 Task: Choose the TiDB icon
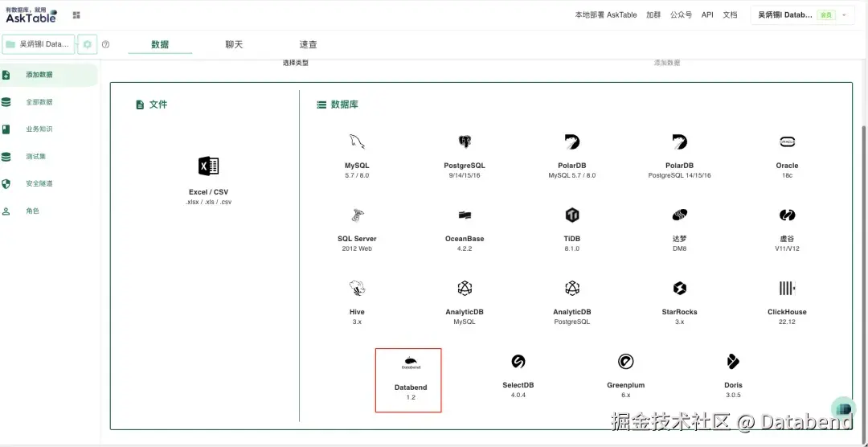point(572,215)
